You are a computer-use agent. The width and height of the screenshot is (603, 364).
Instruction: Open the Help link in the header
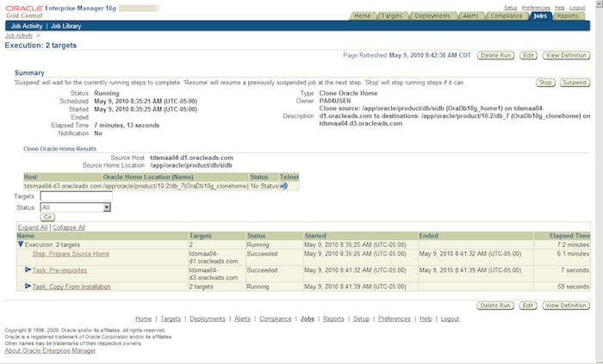pyautogui.click(x=560, y=8)
